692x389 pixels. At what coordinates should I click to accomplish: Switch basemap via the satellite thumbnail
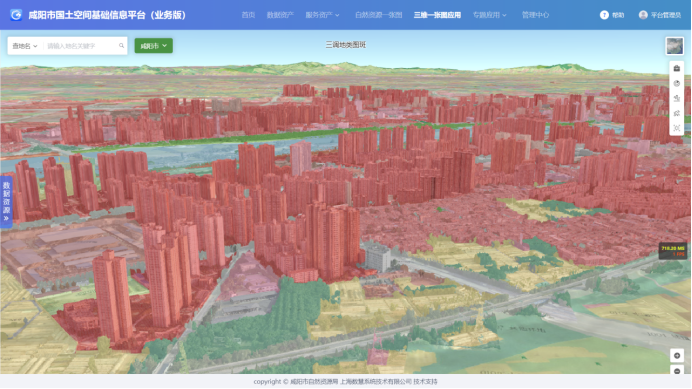tap(674, 46)
